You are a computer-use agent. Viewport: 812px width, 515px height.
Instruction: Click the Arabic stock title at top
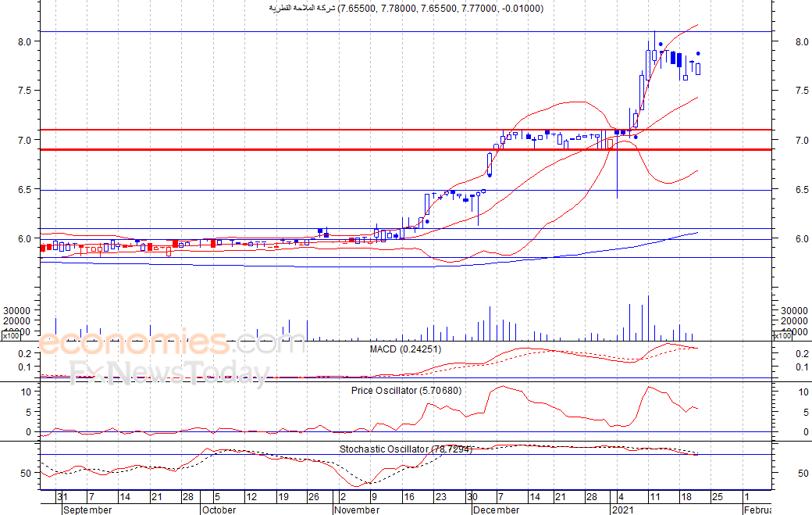pos(406,9)
